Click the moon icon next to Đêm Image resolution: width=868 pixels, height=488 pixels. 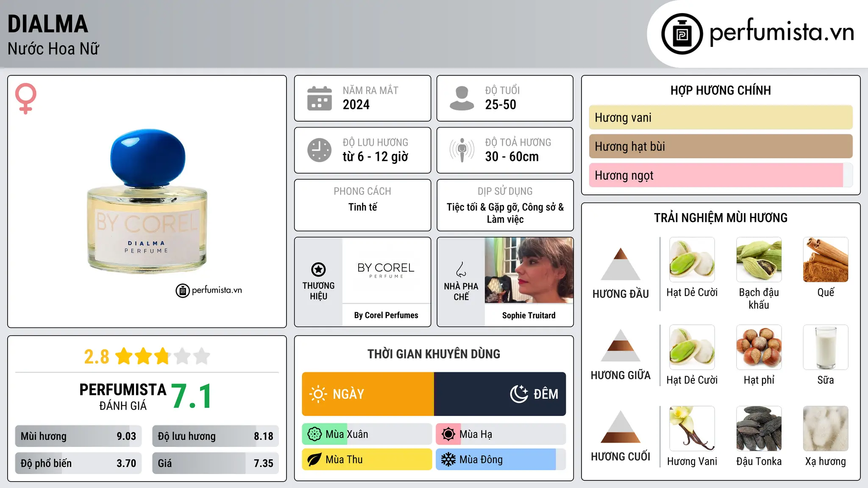click(x=519, y=394)
